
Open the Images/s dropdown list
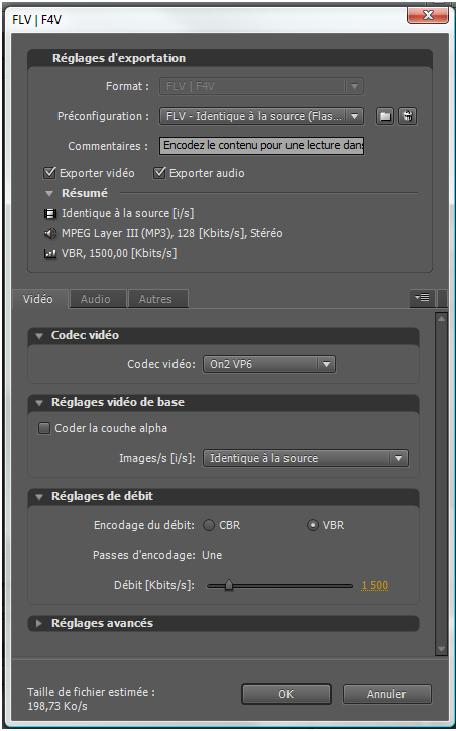coord(305,458)
